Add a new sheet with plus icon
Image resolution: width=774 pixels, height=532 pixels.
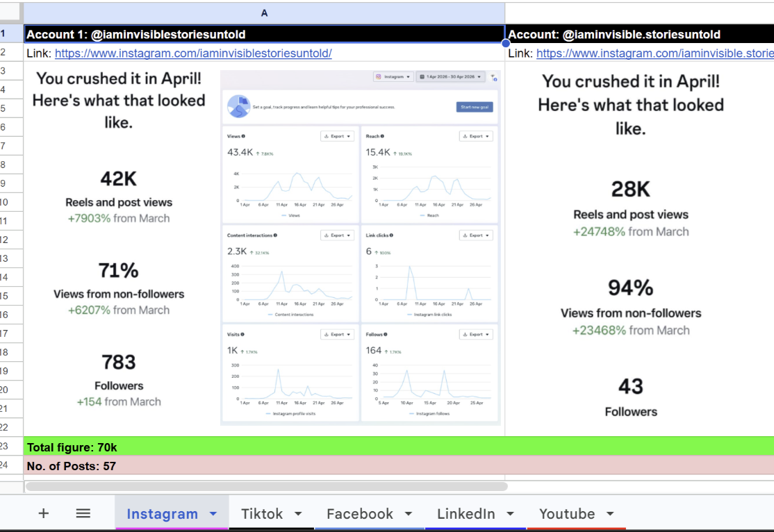click(44, 513)
